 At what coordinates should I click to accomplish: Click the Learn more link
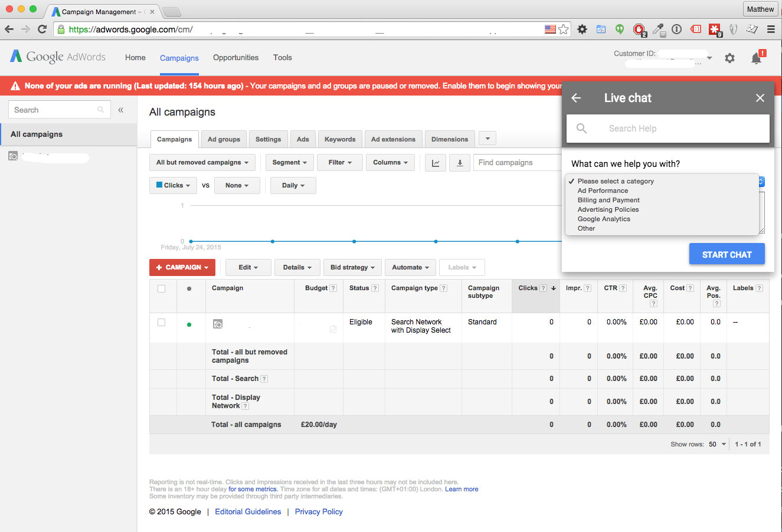click(x=462, y=489)
